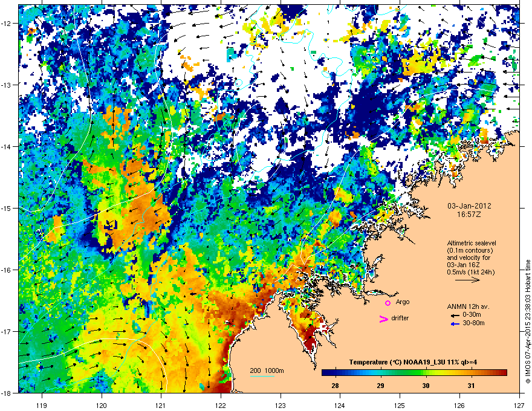Click longitude axis label '121'
Image resolution: width=532 pixels, height=411 pixels.
point(161,405)
